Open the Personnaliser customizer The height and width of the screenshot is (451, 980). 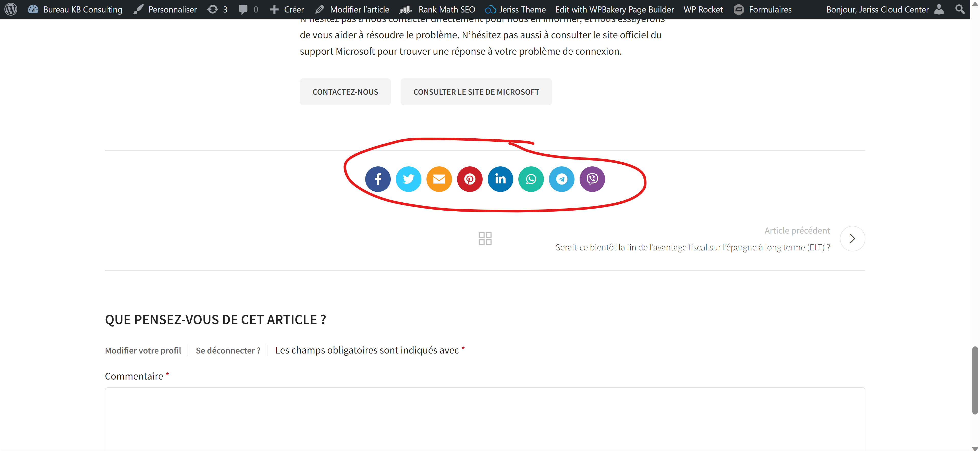pyautogui.click(x=165, y=9)
